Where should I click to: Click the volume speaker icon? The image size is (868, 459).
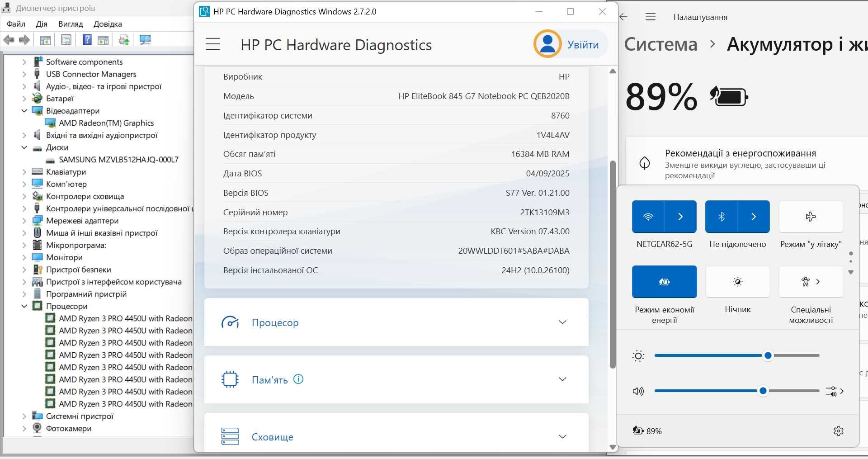(x=638, y=391)
